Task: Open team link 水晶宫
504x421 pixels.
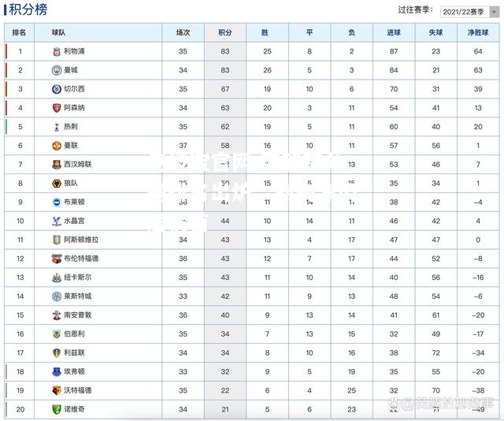Action: click(x=74, y=221)
